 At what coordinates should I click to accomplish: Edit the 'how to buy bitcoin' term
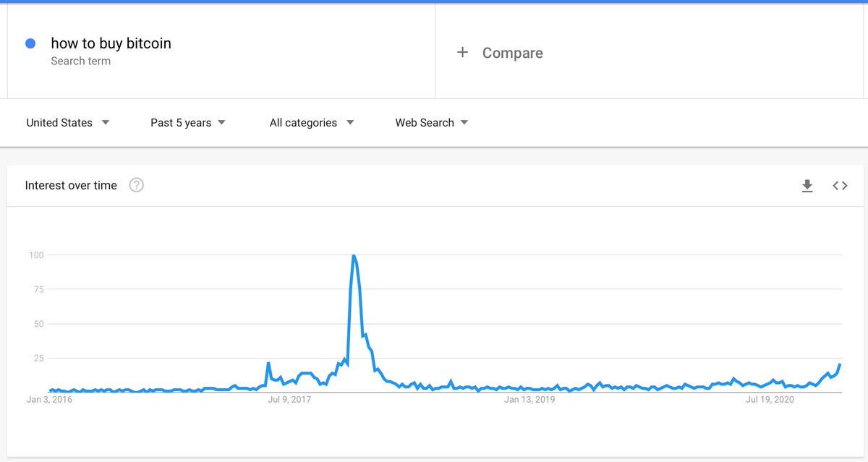pyautogui.click(x=111, y=43)
